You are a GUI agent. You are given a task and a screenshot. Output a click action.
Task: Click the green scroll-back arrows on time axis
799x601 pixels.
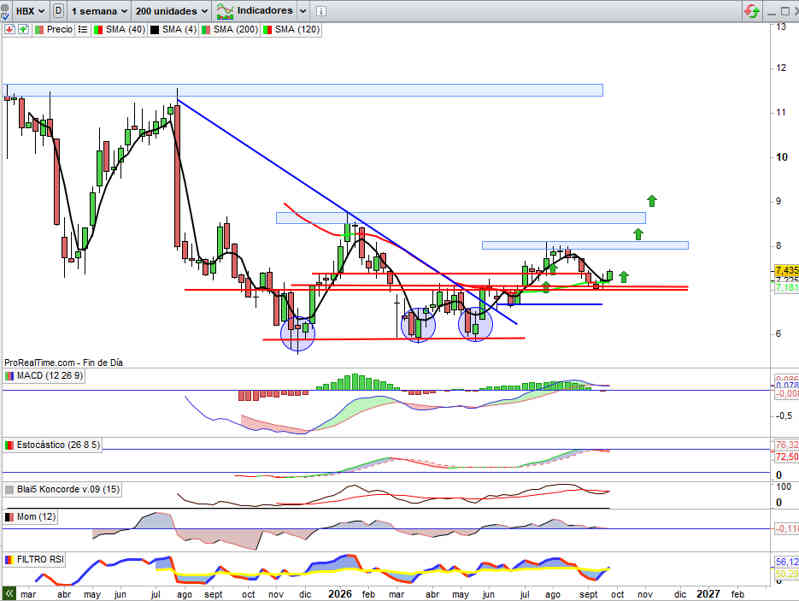click(9, 593)
